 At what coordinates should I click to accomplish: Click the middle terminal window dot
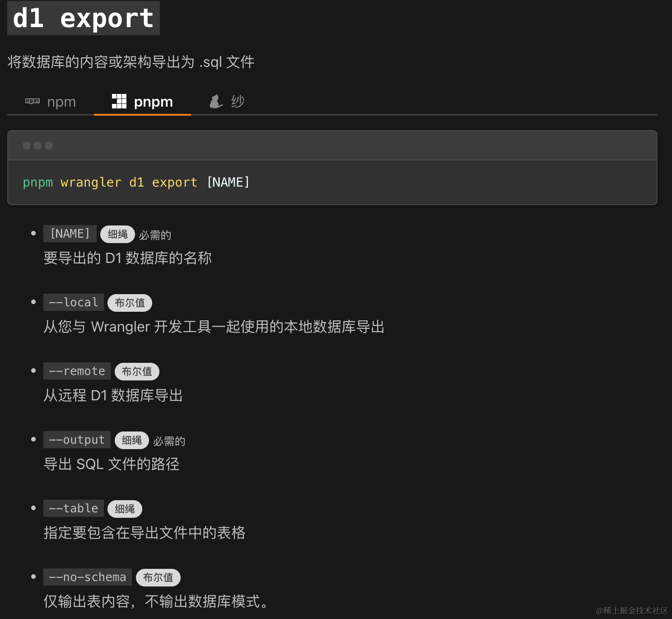coord(38,145)
